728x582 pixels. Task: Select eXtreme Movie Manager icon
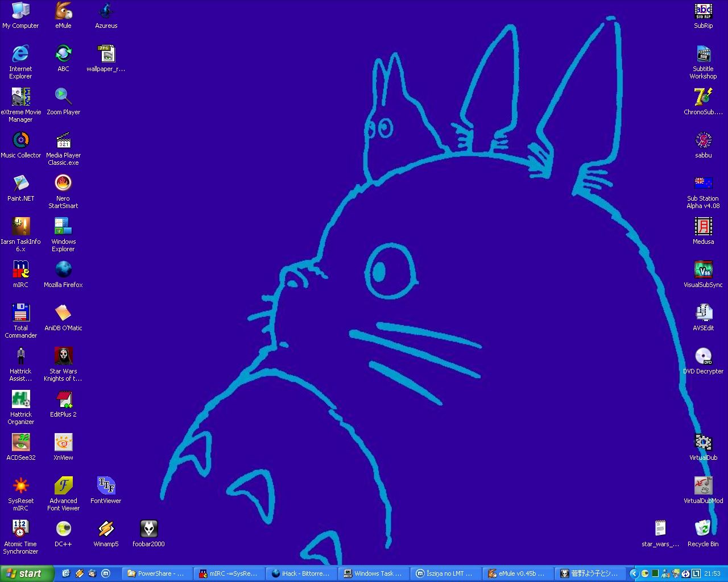[20, 105]
